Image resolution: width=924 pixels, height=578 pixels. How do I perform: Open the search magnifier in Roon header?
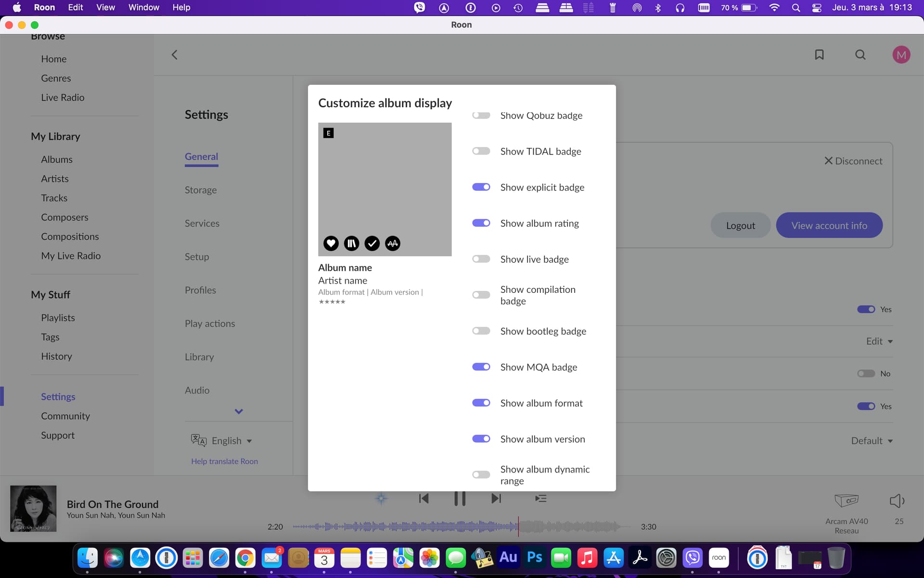coord(860,55)
